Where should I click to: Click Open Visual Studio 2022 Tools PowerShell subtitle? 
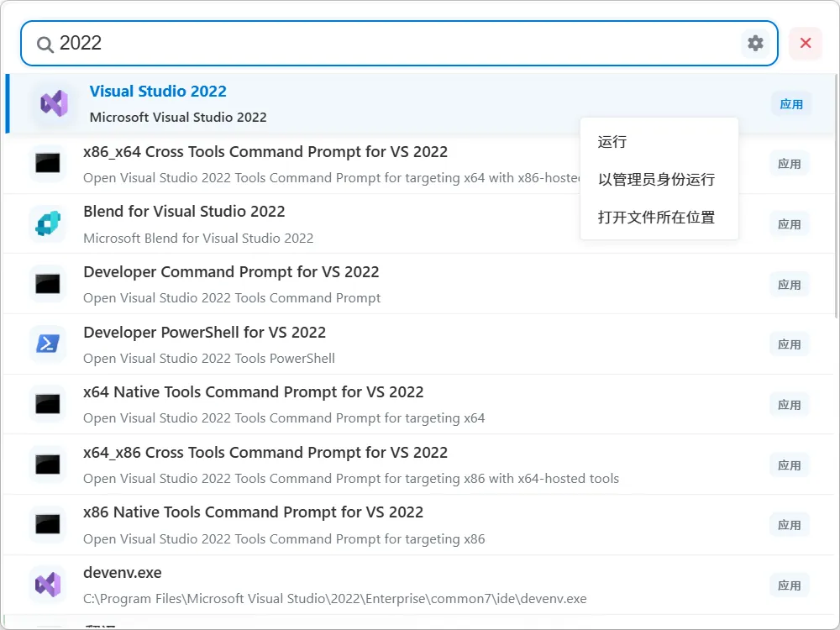click(x=209, y=359)
